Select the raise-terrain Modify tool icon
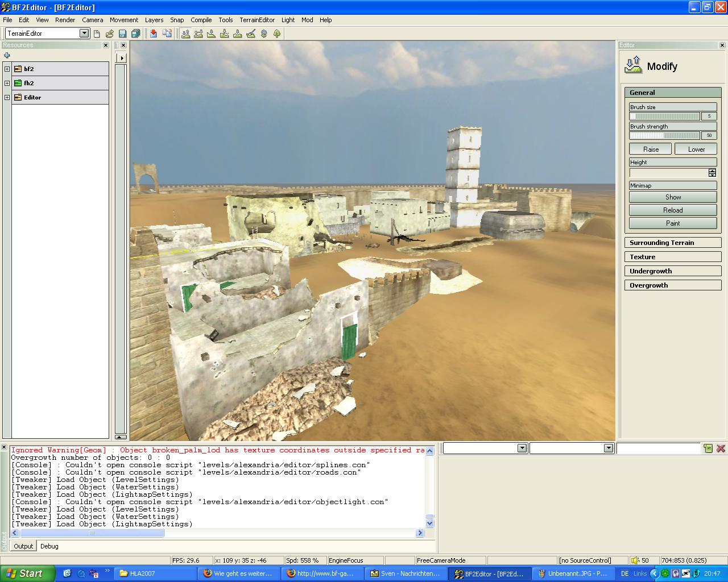 tap(186, 34)
